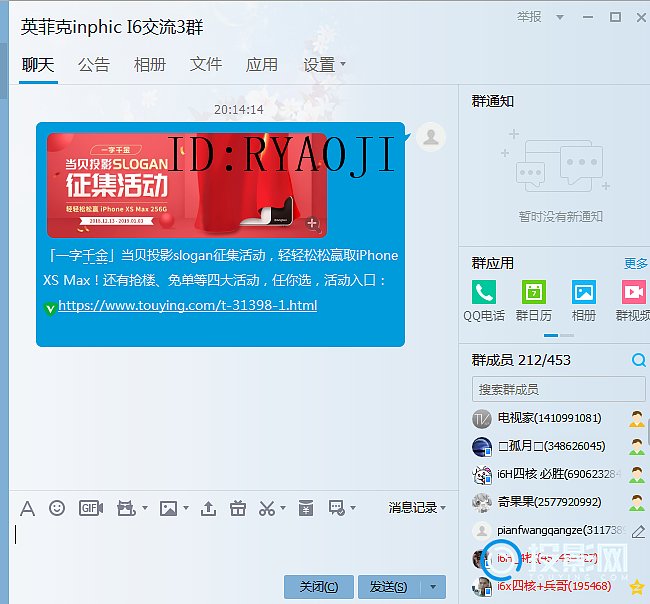The width and height of the screenshot is (650, 604).
Task: Open the touying.com link in message
Action: pyautogui.click(x=187, y=306)
